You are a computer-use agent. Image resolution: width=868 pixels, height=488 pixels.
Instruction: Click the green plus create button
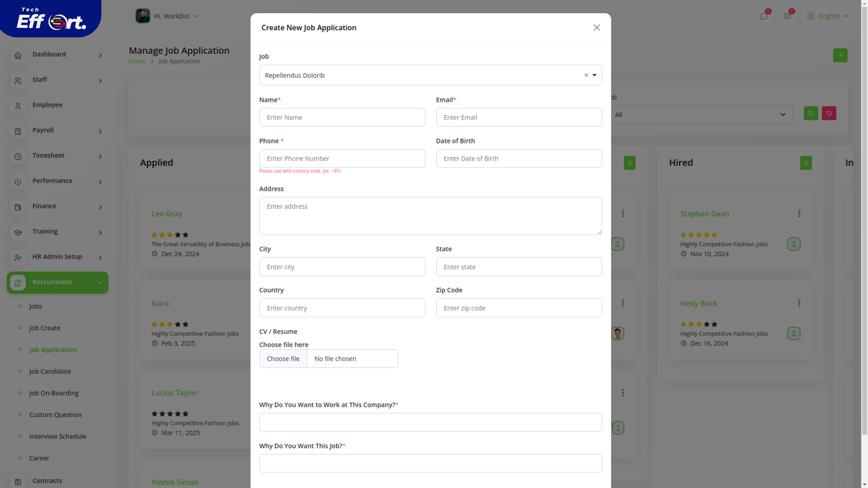tap(840, 55)
